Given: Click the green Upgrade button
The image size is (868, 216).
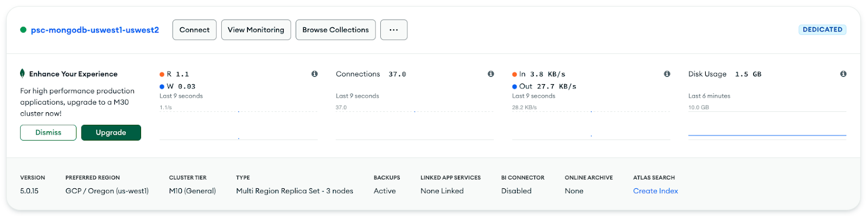Looking at the screenshot, I should [x=111, y=132].
